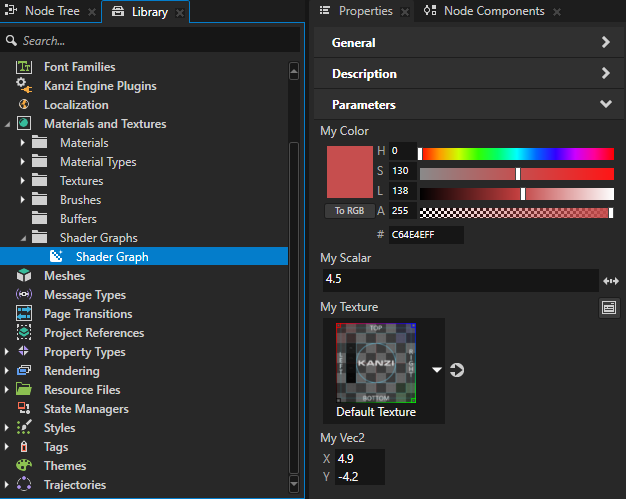Open the Font Families icon
Screen dimensions: 626x499
24,67
